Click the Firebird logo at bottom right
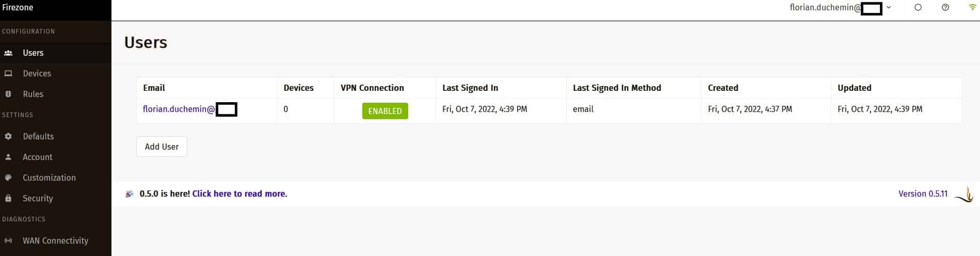The height and width of the screenshot is (256, 980). tap(964, 195)
